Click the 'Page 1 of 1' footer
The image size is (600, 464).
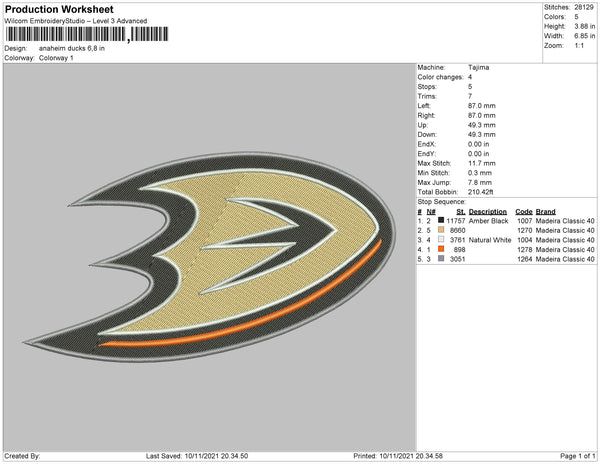click(578, 456)
